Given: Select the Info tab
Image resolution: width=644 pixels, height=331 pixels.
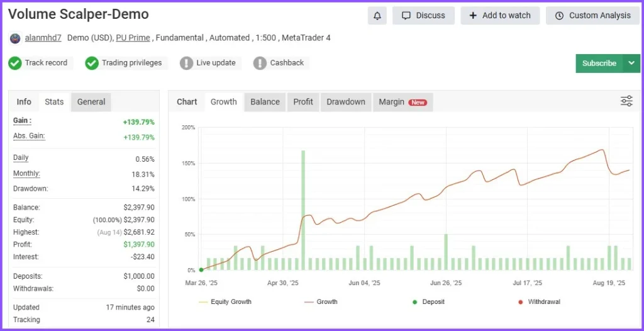Looking at the screenshot, I should [24, 102].
